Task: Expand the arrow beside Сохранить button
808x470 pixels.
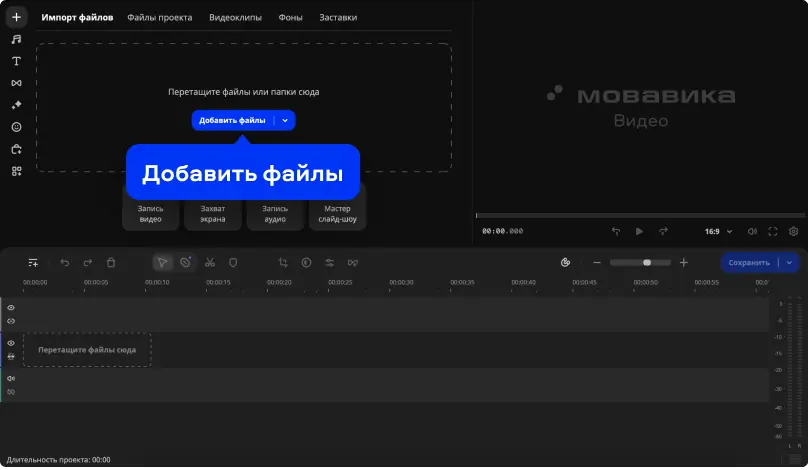Action: click(789, 263)
